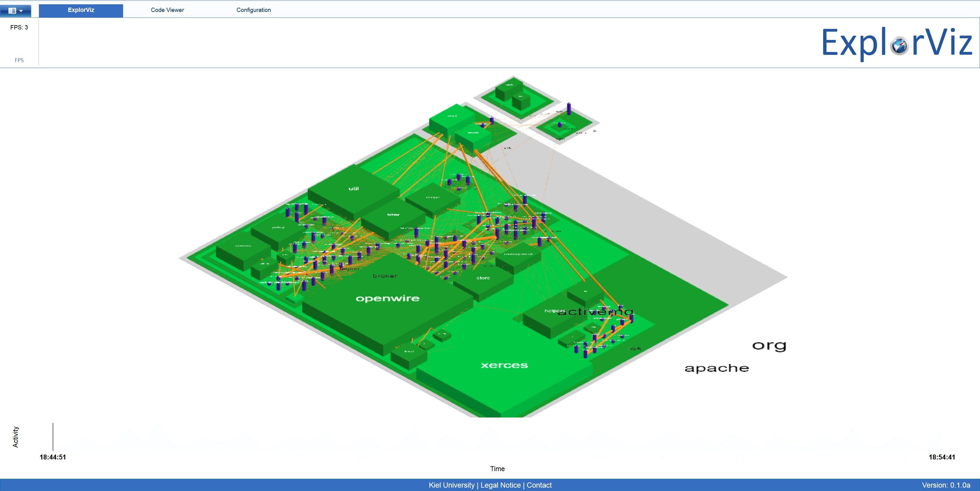Click the Activity axis label
The image size is (980, 491).
coord(16,436)
